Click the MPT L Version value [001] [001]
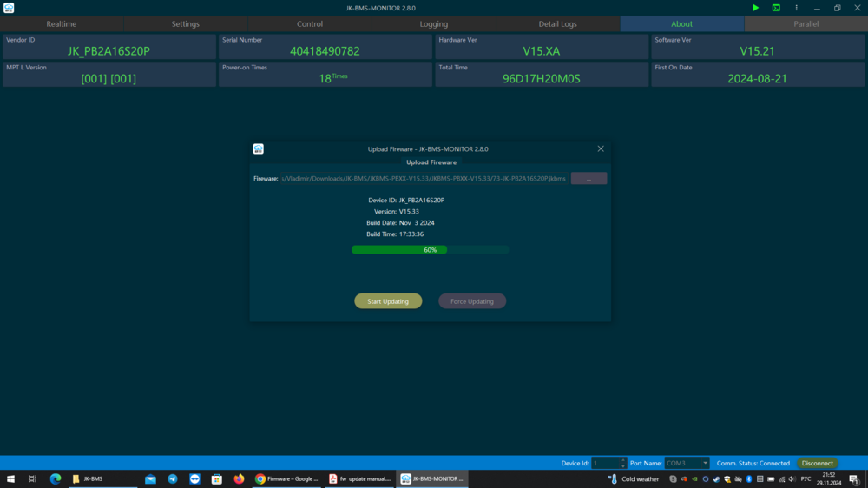 [108, 79]
